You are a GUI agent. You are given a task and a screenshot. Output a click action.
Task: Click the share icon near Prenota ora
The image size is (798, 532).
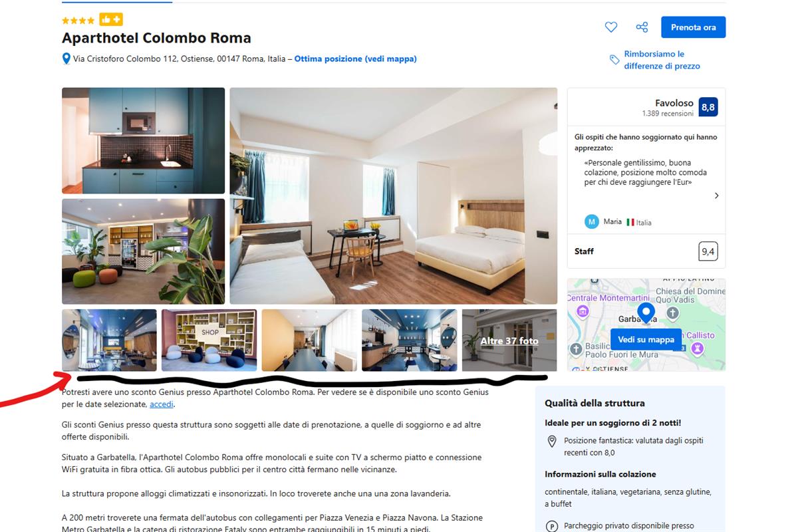[642, 27]
